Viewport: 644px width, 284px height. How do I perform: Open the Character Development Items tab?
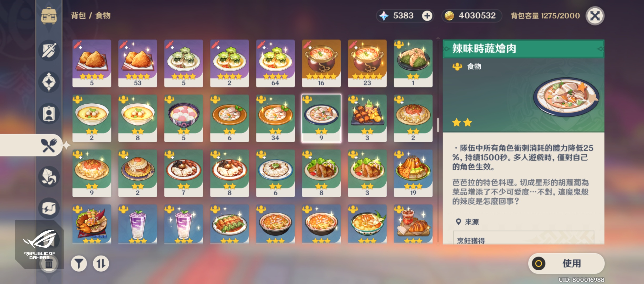point(49,114)
